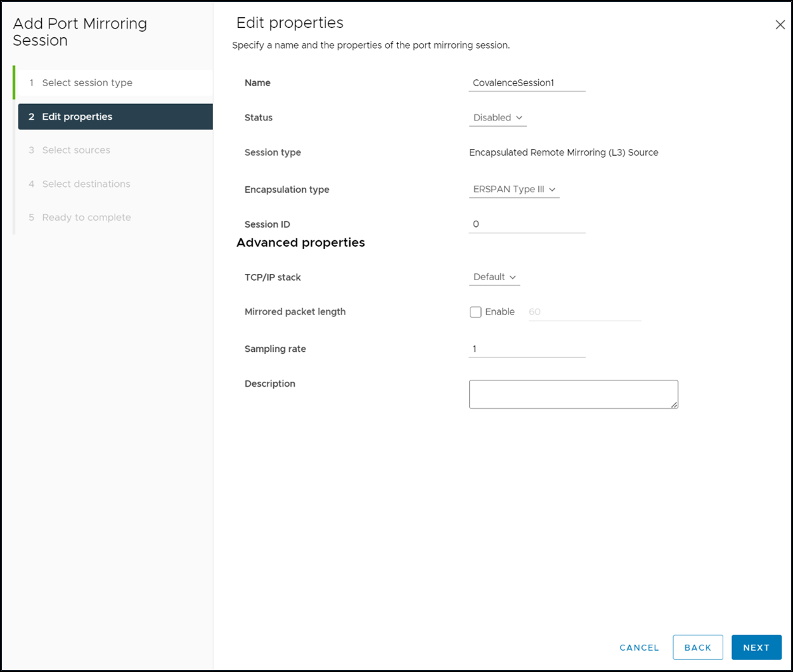Screen dimensions: 793x672
Task: Click the 'Session type' label
Action: click(x=273, y=153)
